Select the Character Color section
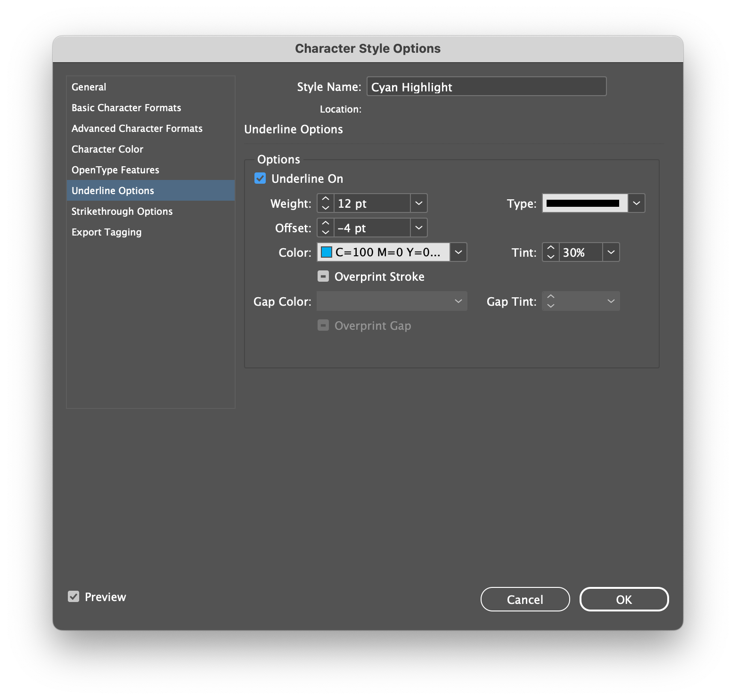 (x=107, y=149)
